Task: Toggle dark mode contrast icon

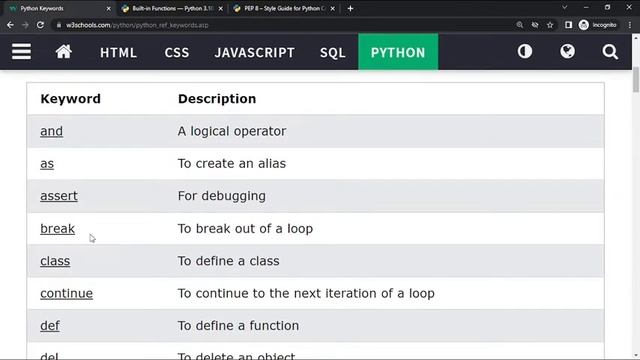Action: click(525, 51)
